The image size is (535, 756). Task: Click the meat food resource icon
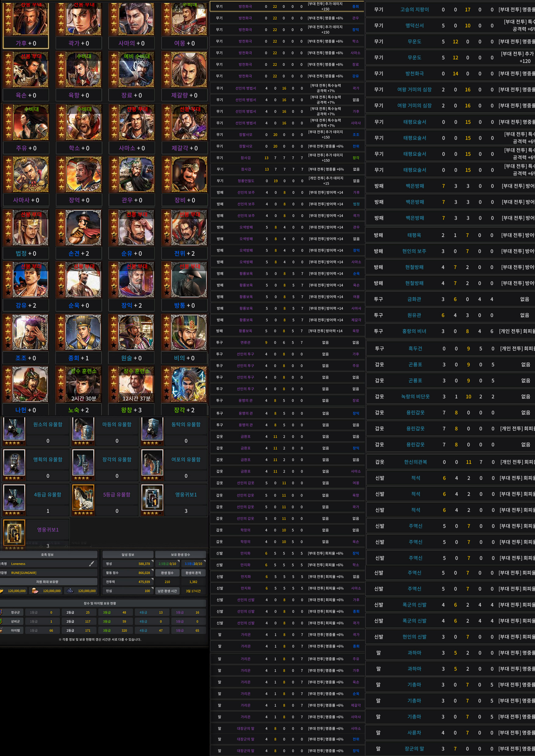pyautogui.click(x=34, y=591)
